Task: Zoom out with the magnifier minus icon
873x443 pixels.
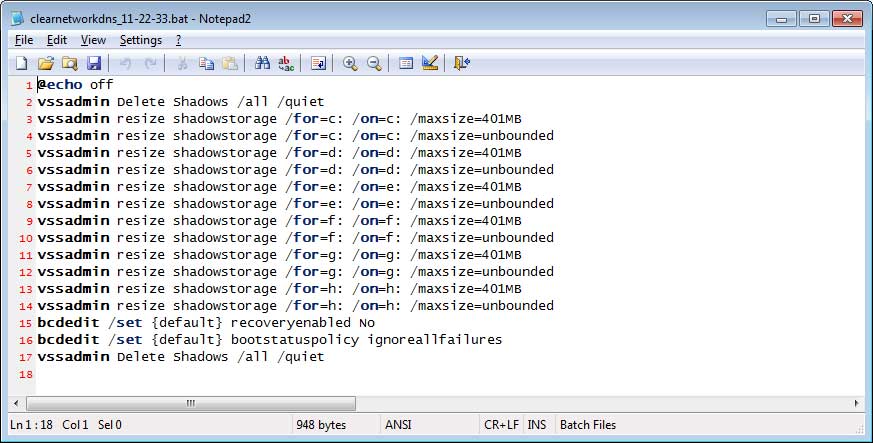Action: point(374,63)
